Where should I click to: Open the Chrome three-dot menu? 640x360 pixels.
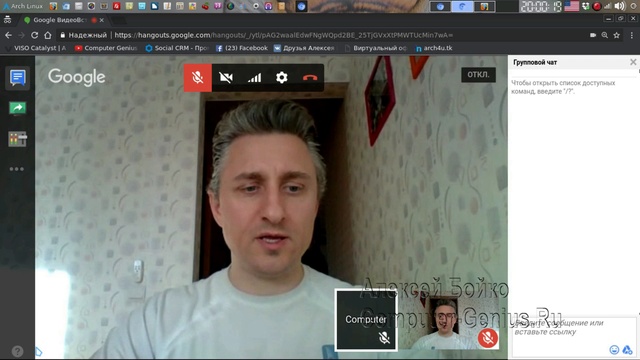(x=631, y=35)
